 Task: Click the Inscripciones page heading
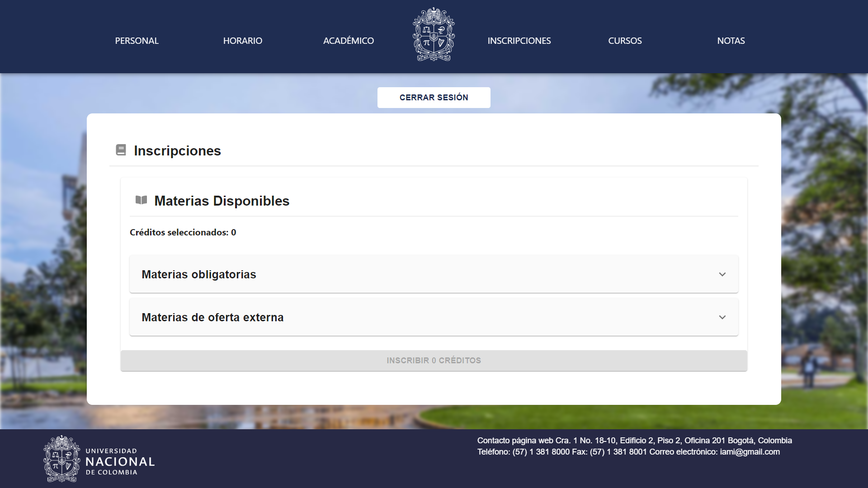point(177,150)
